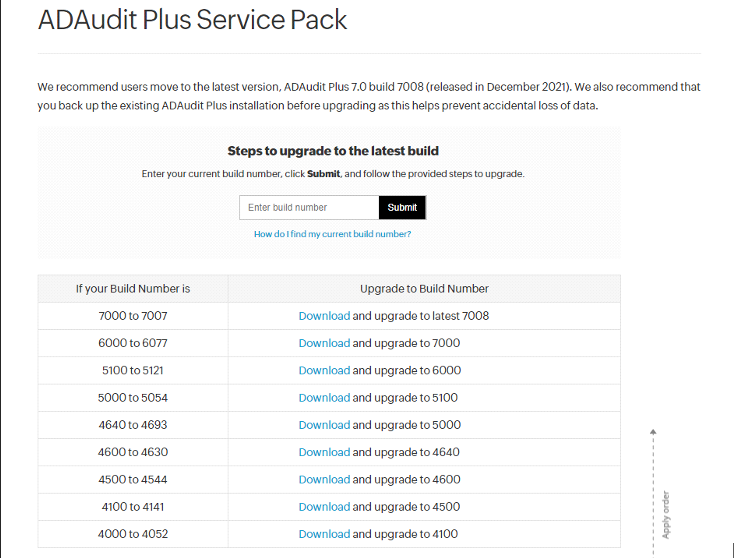Screen dimensions: 734x558
Task: Click Download link for upgrade to 5100
Action: (324, 398)
